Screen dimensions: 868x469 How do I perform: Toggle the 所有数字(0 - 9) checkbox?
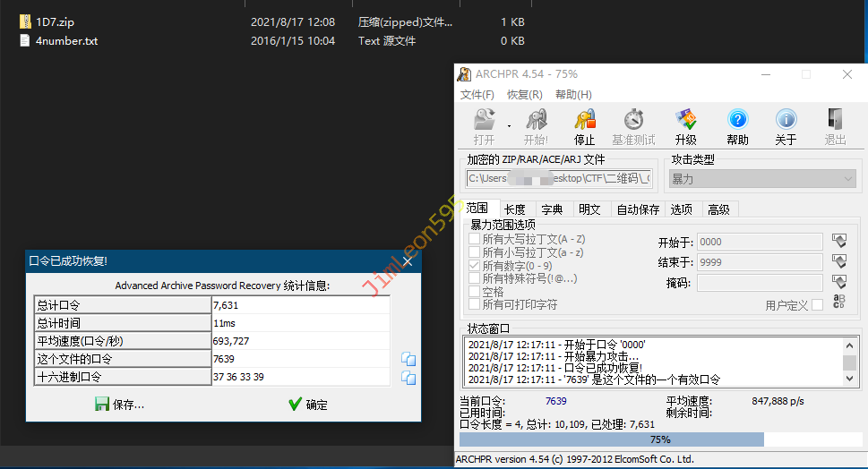[475, 266]
